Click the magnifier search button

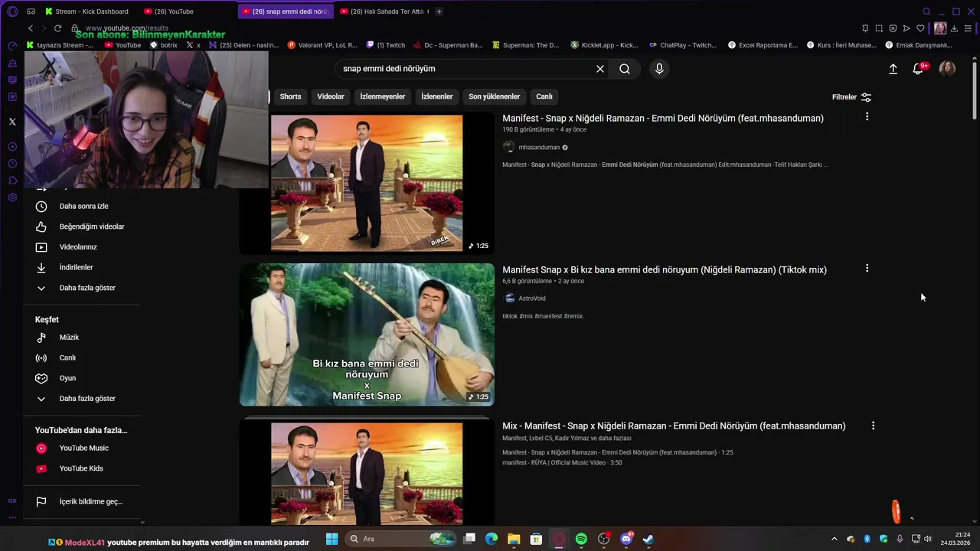625,69
